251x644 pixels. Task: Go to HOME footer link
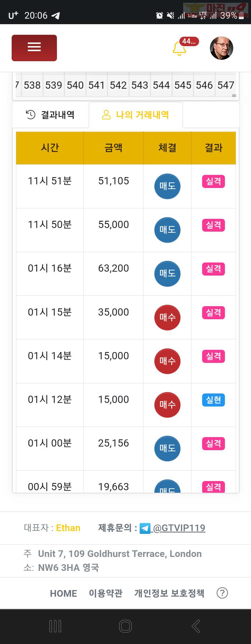[63, 593]
